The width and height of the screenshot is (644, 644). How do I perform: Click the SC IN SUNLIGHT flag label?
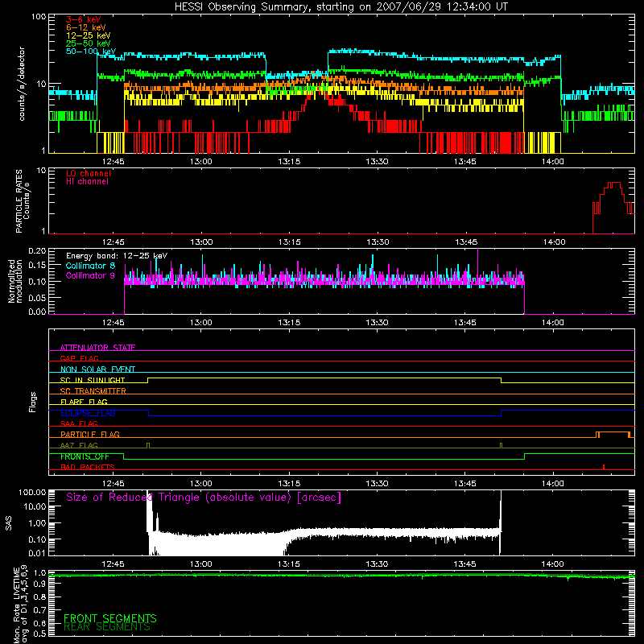93,380
